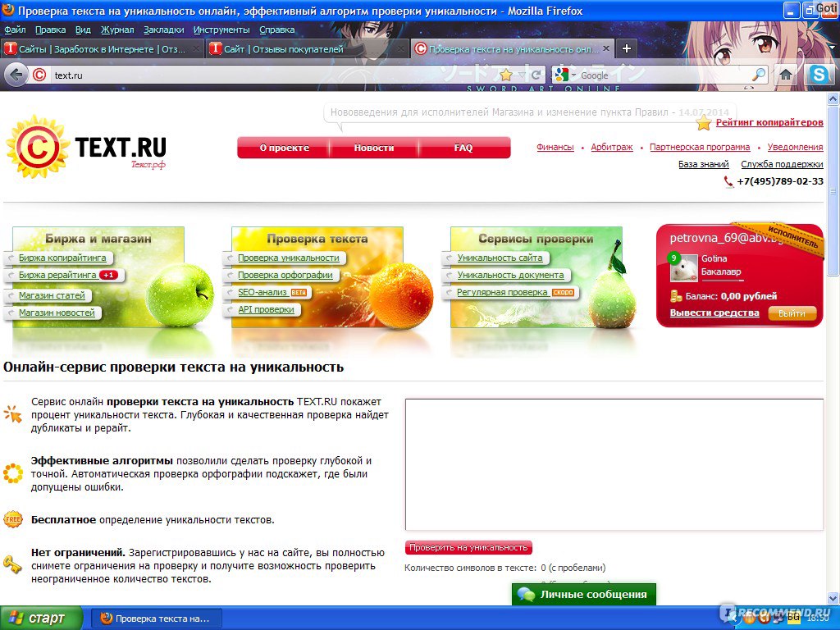Open 'SEO-анализ' link

(x=262, y=293)
